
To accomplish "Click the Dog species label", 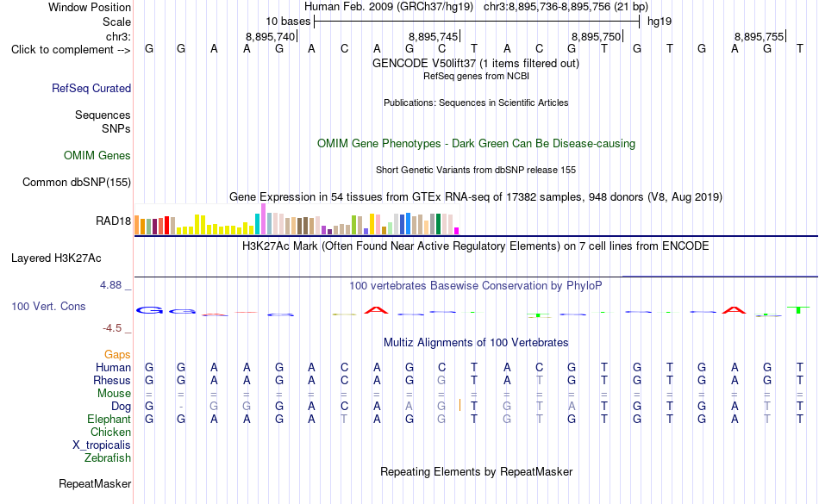I will [x=122, y=406].
